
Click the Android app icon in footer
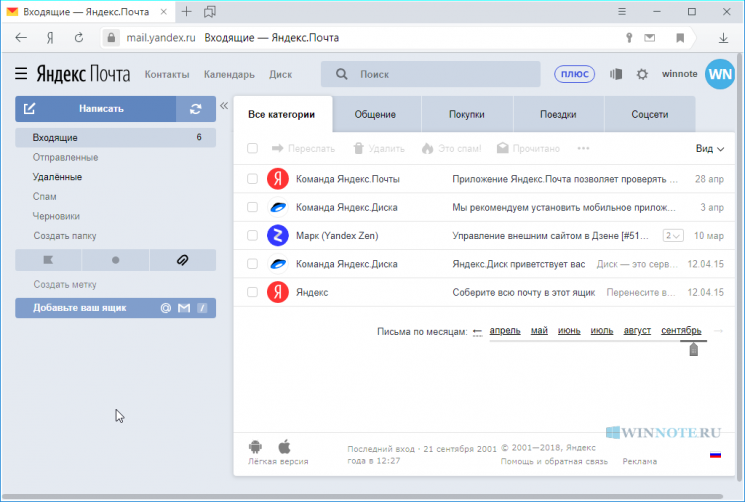click(x=256, y=446)
